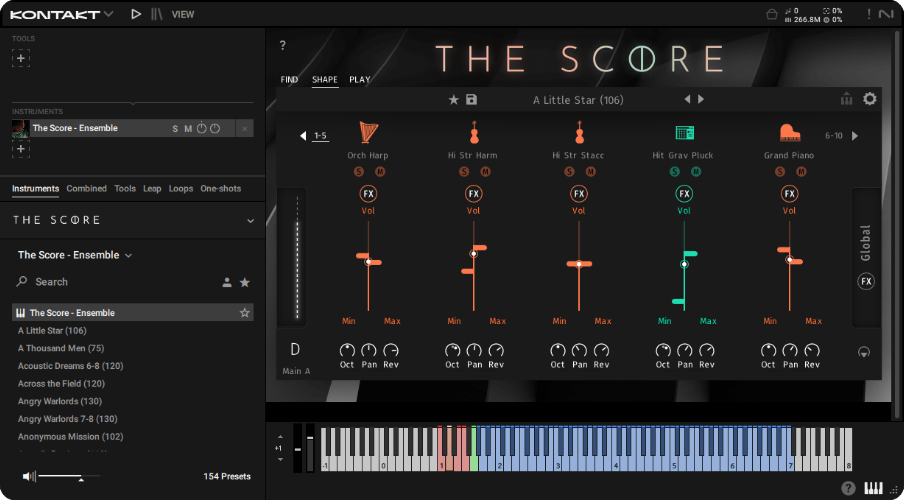
Task: Filter presets by user content icon
Action: (x=227, y=282)
